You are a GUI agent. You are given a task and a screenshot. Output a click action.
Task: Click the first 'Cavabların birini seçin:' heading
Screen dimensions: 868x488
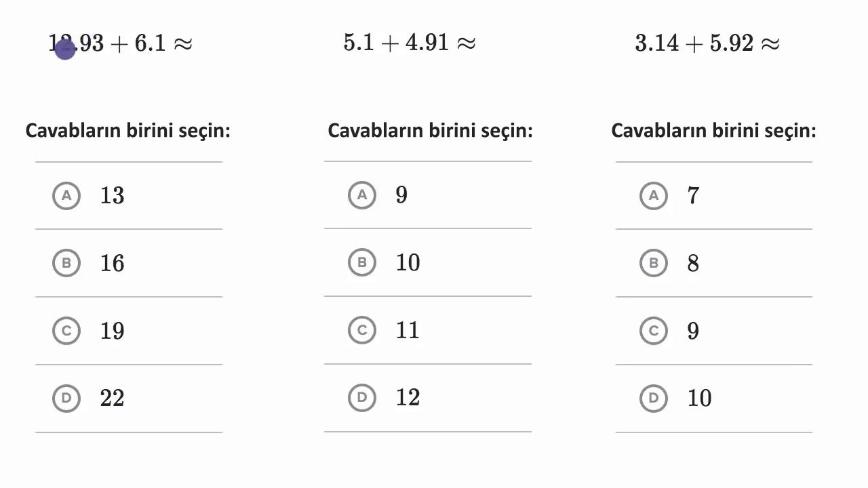tap(128, 130)
